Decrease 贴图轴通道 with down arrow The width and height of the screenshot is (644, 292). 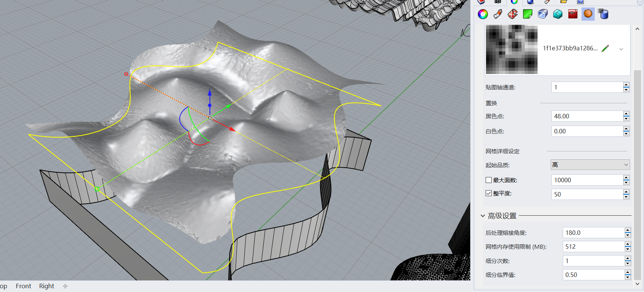(x=626, y=90)
